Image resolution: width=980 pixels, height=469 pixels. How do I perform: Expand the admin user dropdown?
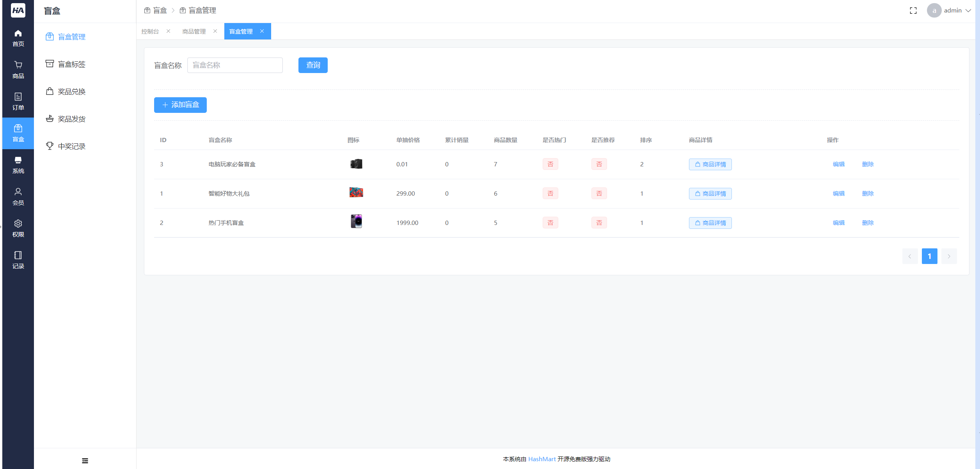[x=953, y=11]
